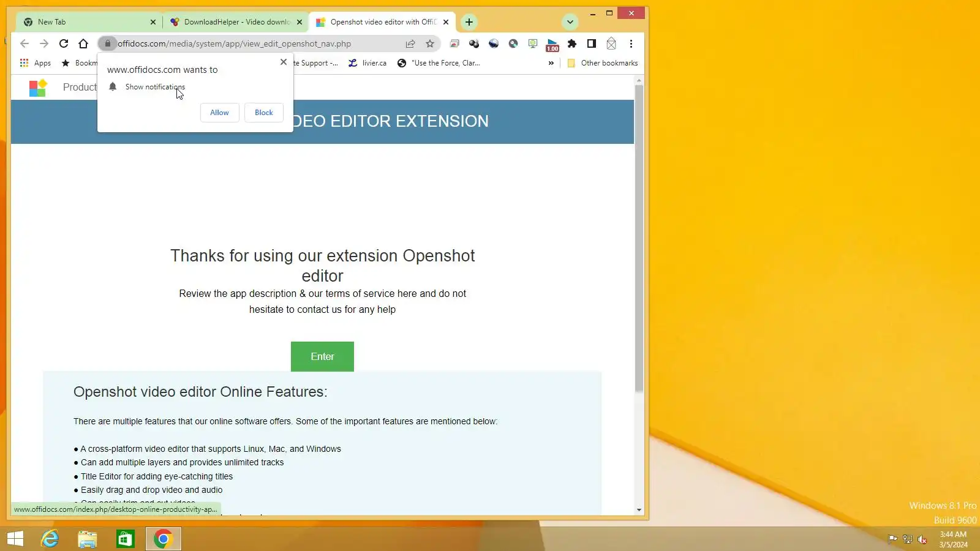The image size is (980, 551).
Task: Select the Openshot video editor tab
Action: (382, 22)
